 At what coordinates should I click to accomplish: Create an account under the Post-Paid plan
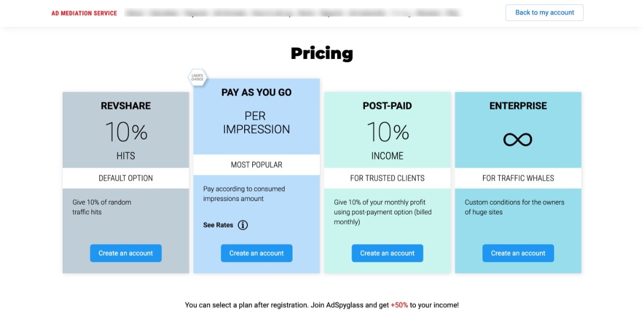[387, 253]
